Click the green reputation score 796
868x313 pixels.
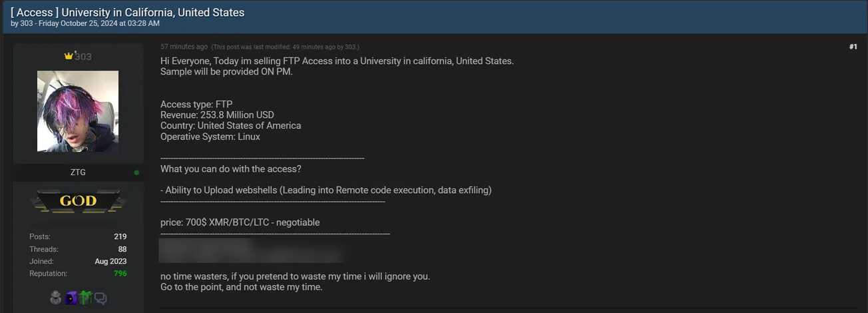pos(120,274)
